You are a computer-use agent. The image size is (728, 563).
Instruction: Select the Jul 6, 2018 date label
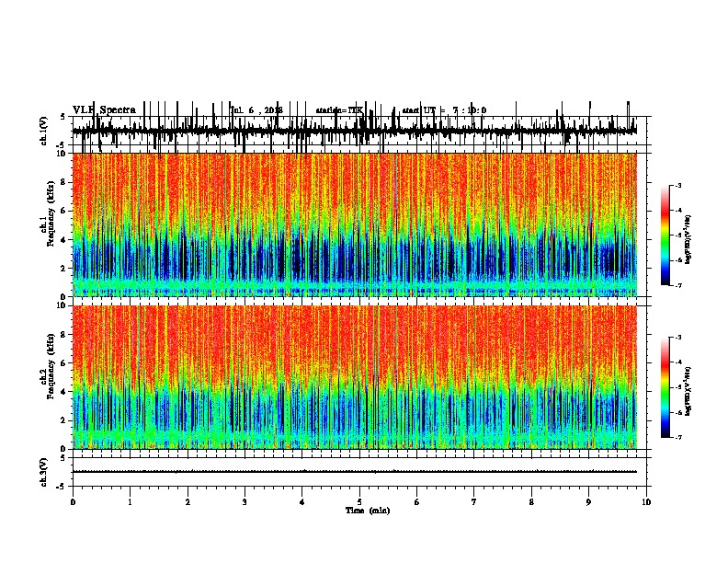(256, 110)
